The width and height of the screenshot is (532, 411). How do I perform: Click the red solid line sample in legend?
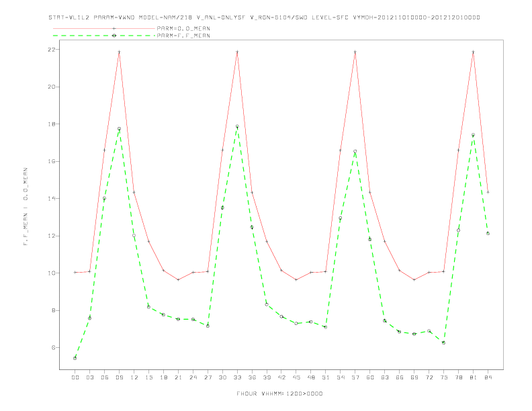point(104,28)
